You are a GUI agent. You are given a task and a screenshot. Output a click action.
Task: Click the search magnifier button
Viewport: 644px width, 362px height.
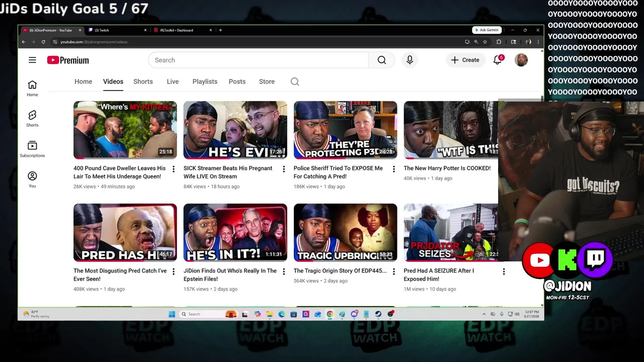[382, 60]
